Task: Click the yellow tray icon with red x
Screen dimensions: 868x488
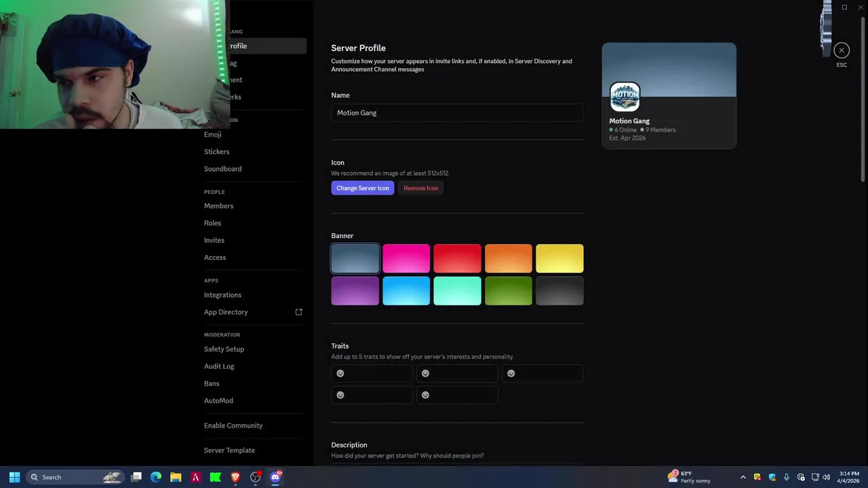Action: tap(757, 477)
